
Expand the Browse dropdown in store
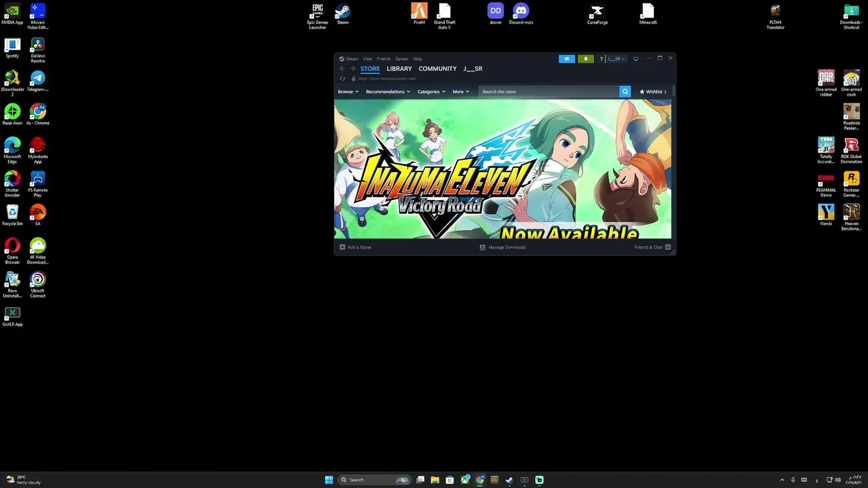click(348, 91)
